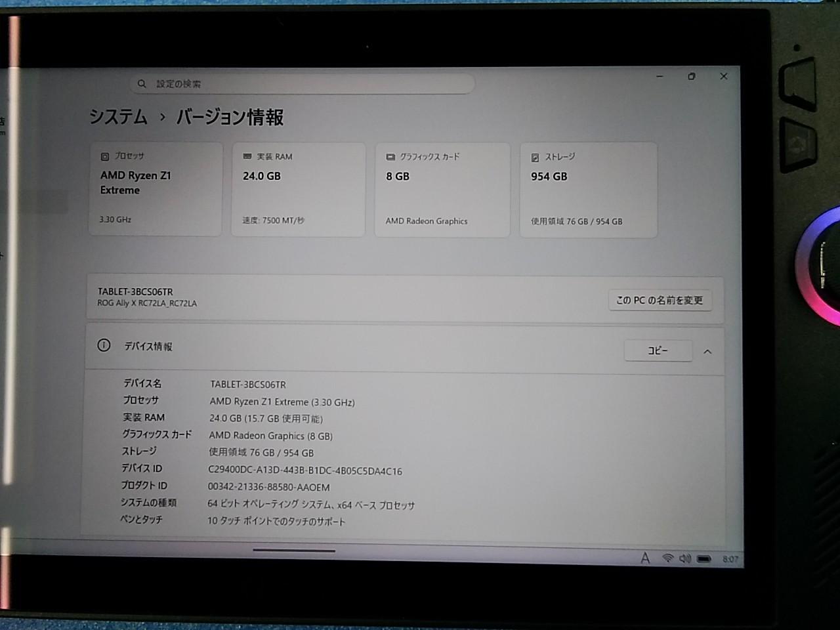Click the 'ROG Ally X RC72LA_RC72LA' model text
Image resolution: width=840 pixels, height=630 pixels.
147,303
